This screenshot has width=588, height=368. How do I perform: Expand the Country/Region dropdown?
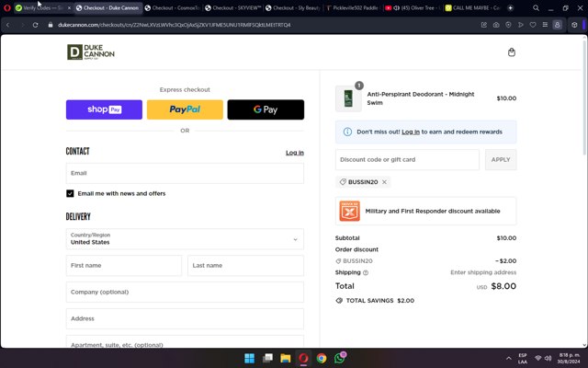click(x=185, y=239)
